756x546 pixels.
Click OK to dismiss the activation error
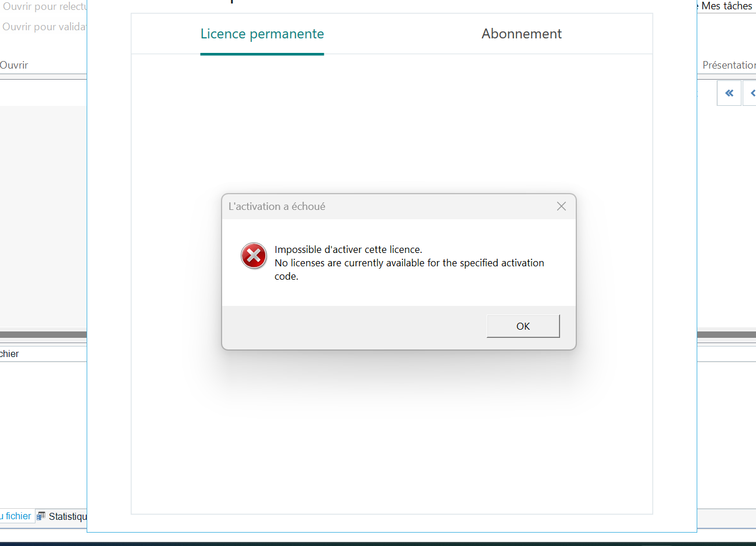522,326
